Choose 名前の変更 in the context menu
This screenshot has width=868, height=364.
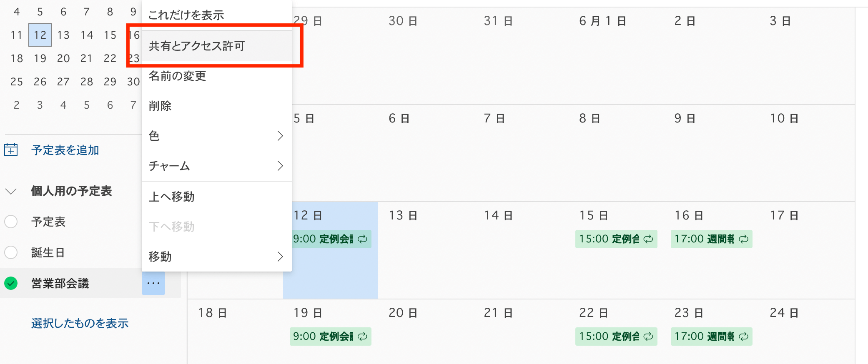pos(178,76)
